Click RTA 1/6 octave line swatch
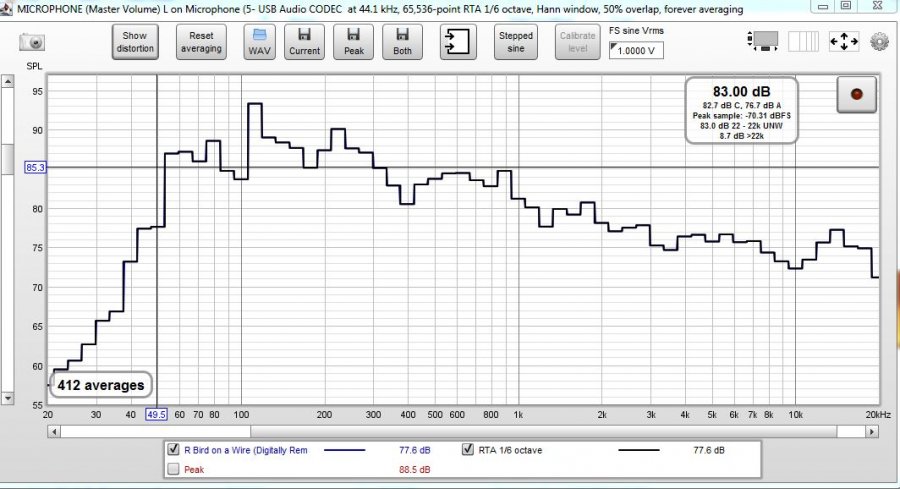 [638, 450]
